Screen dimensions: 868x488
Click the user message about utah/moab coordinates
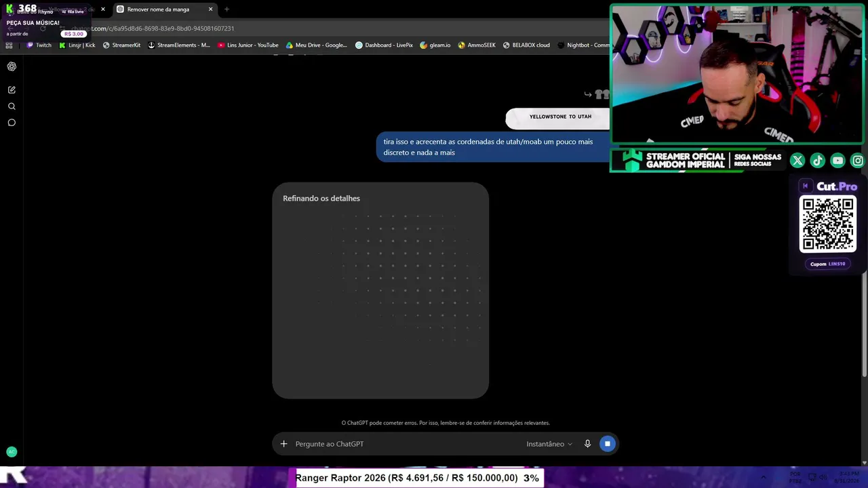(x=493, y=147)
